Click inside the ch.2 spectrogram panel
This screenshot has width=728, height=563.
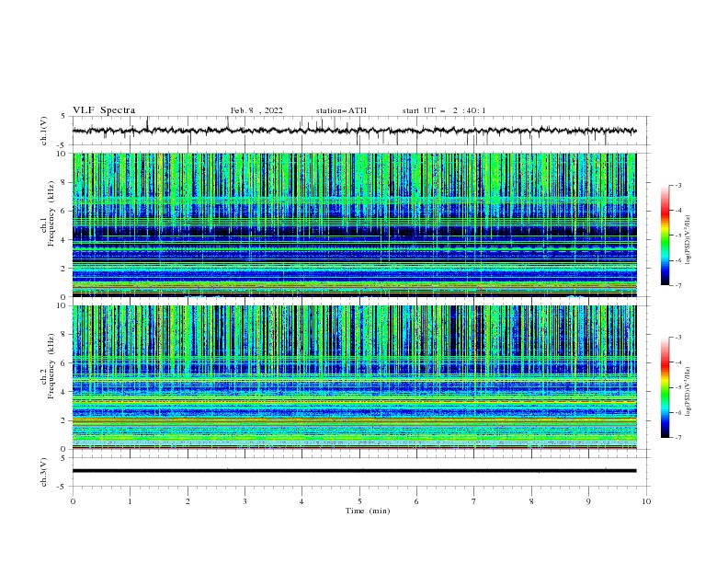[x=354, y=377]
